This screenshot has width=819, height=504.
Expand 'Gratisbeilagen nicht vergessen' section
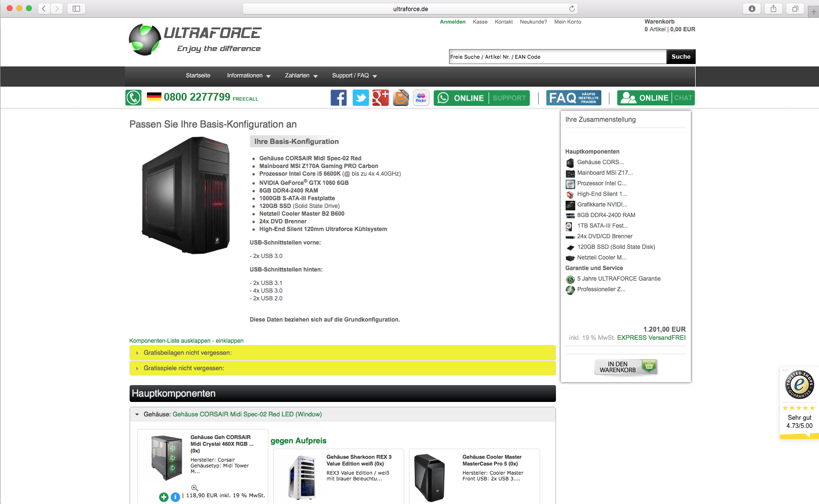[343, 353]
